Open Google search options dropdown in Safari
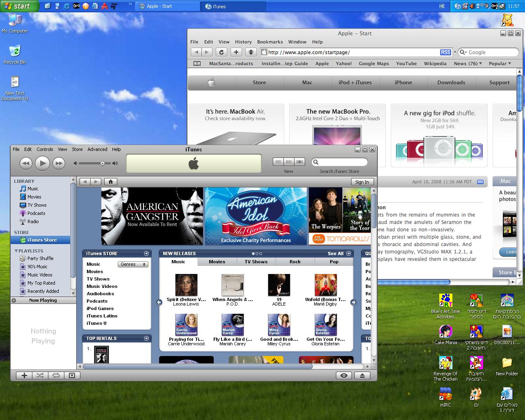Viewport: 525px width, 420px height. coord(463,52)
